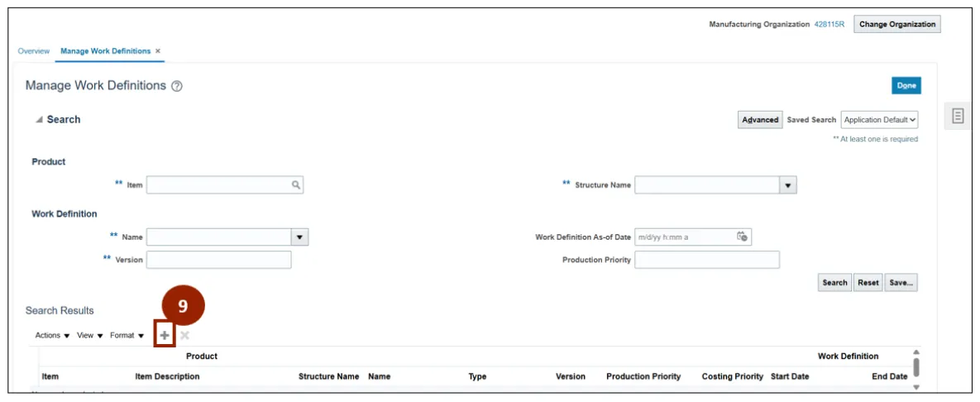980x402 pixels.
Task: Open the View menu
Action: tap(89, 335)
